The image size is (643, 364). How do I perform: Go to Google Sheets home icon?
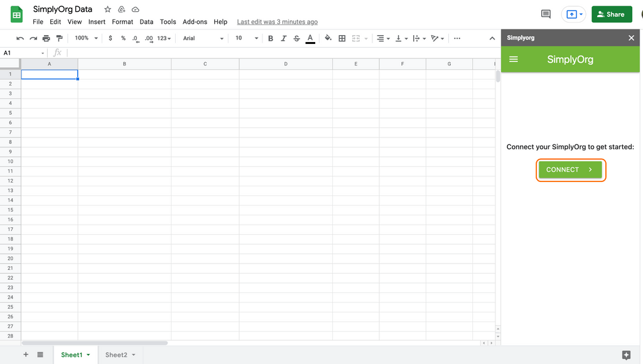pos(16,15)
